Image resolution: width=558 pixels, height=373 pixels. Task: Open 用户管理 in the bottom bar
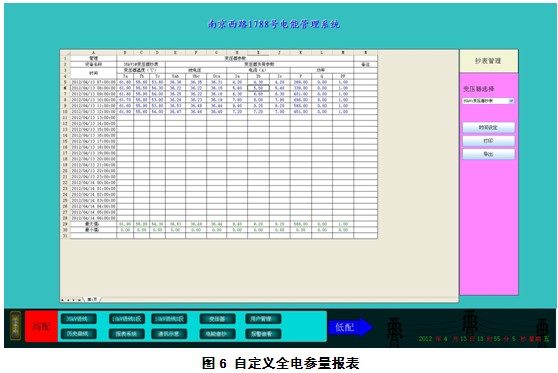(263, 319)
